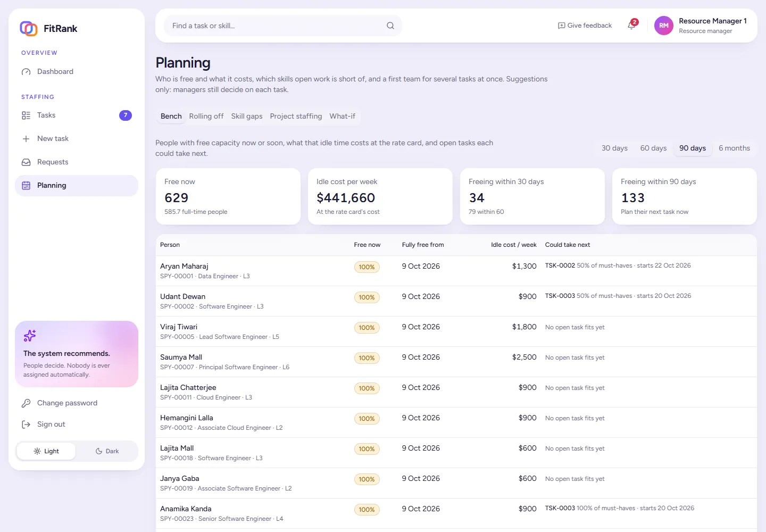Click Change password link

point(77,403)
